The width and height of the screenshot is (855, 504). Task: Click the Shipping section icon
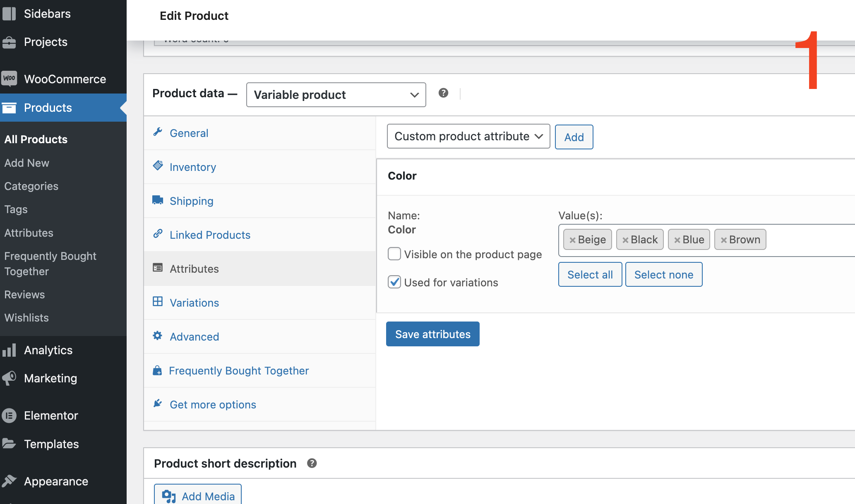[x=158, y=200]
